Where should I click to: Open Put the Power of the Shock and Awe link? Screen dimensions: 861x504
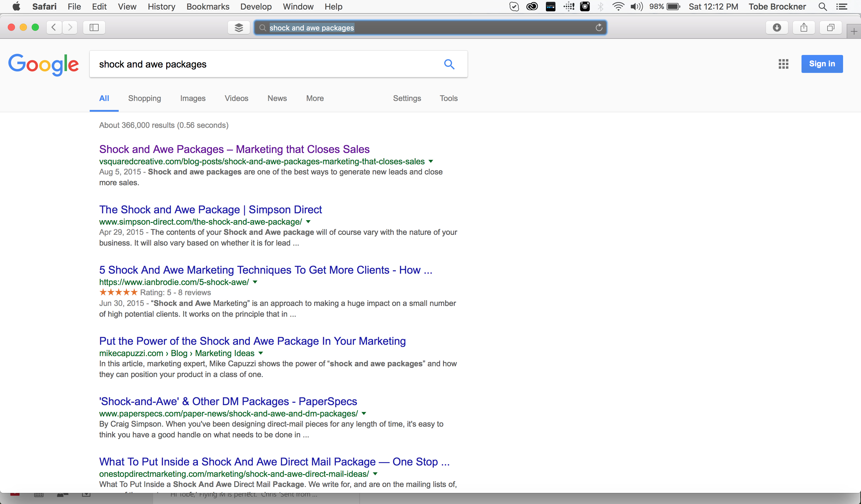(253, 341)
